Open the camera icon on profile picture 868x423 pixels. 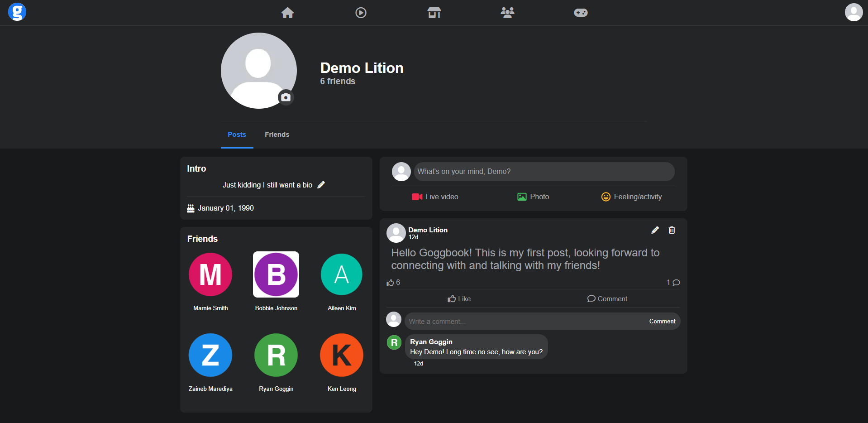coord(286,97)
